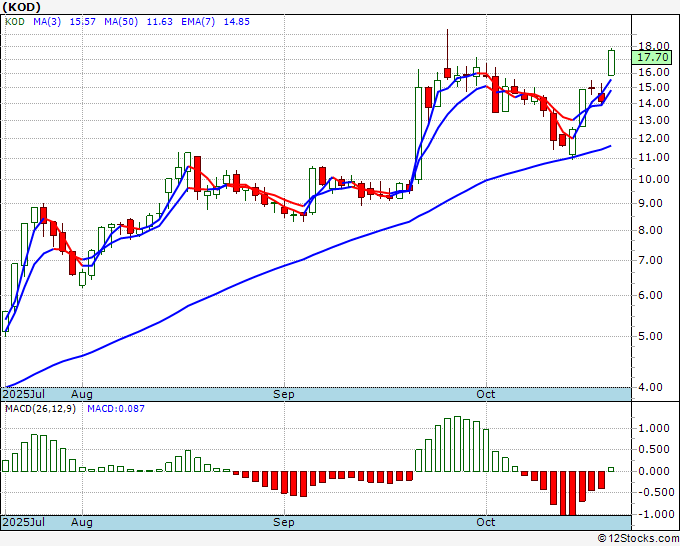Screen dimensions: 680x546
Task: Click the 15.00 price axis label
Action: [654, 87]
